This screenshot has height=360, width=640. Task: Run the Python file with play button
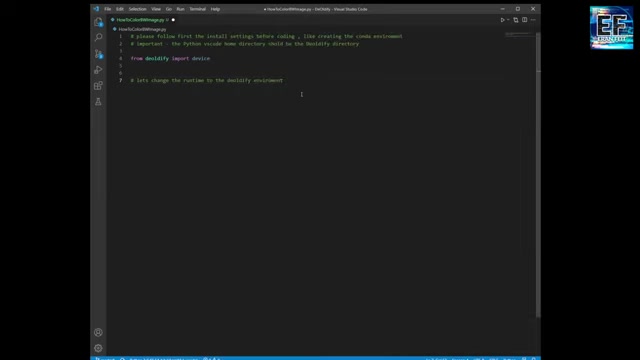click(x=502, y=20)
